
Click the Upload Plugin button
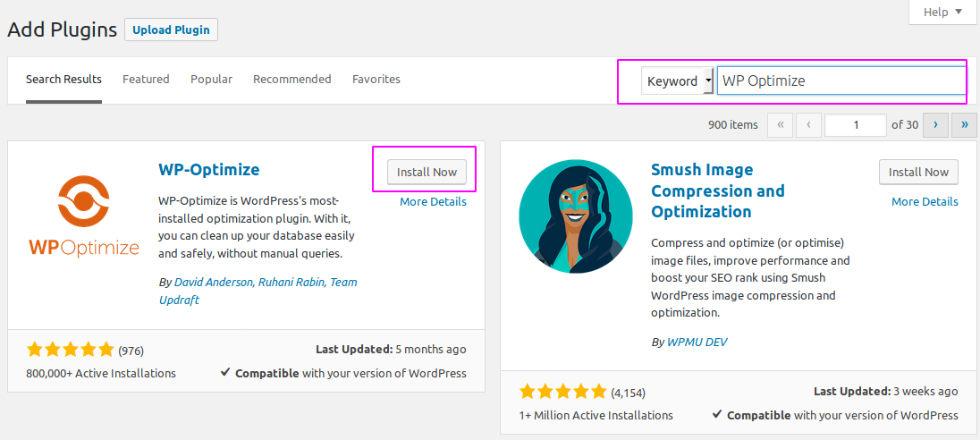171,30
